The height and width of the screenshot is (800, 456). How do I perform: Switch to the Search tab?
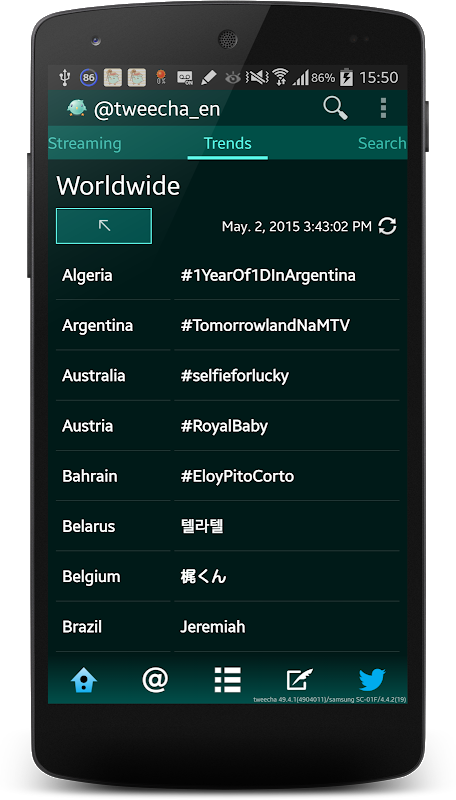382,143
